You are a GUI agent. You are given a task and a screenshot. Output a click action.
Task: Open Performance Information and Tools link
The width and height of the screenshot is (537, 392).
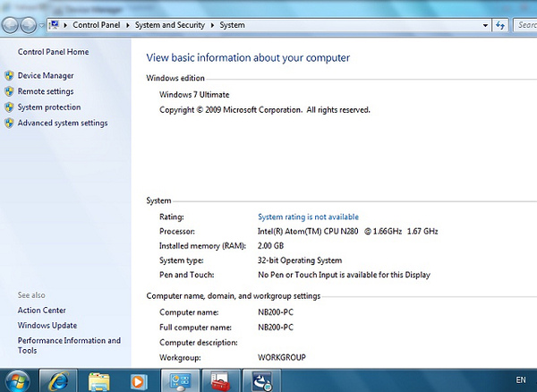tap(69, 345)
